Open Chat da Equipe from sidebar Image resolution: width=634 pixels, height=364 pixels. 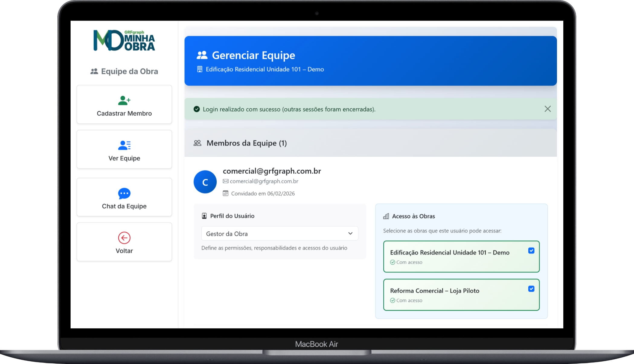tap(124, 206)
